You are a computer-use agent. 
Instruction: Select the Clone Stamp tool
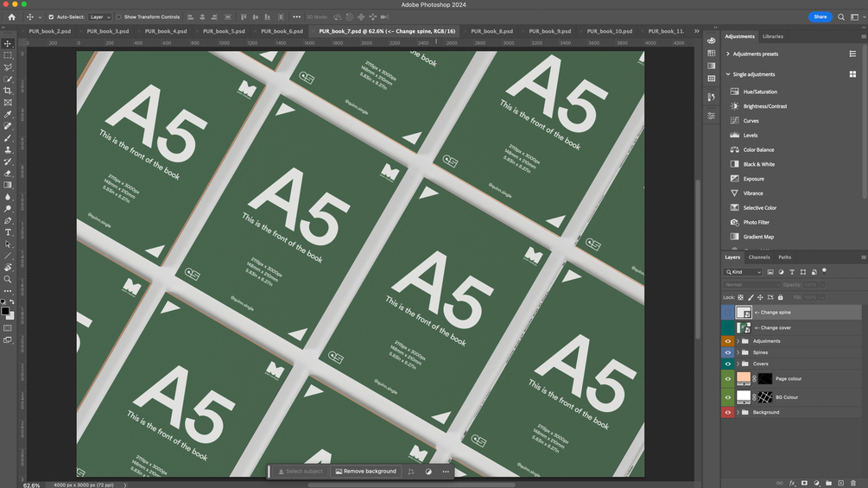tap(8, 150)
